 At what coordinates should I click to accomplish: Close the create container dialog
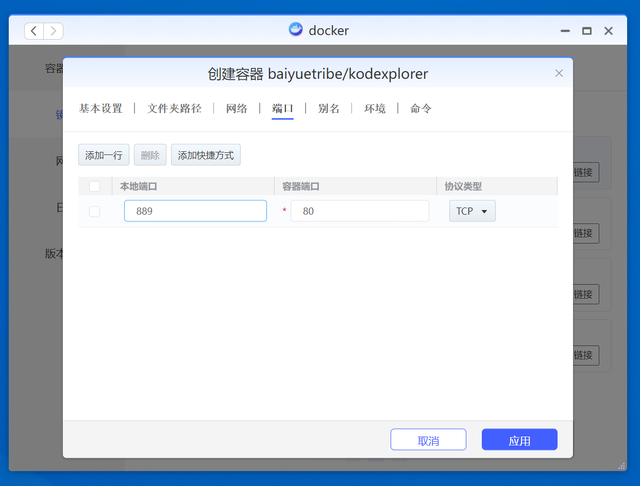[x=559, y=73]
